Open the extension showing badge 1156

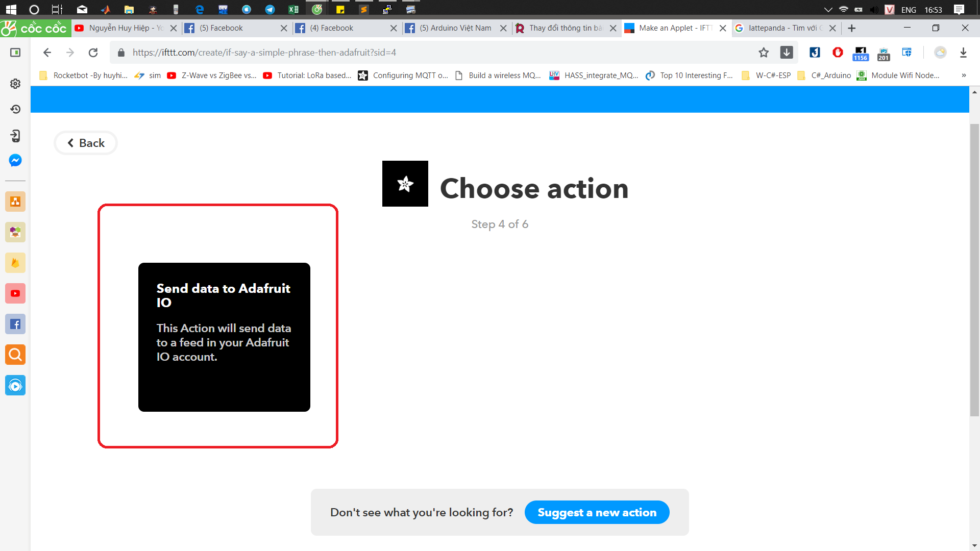(861, 53)
